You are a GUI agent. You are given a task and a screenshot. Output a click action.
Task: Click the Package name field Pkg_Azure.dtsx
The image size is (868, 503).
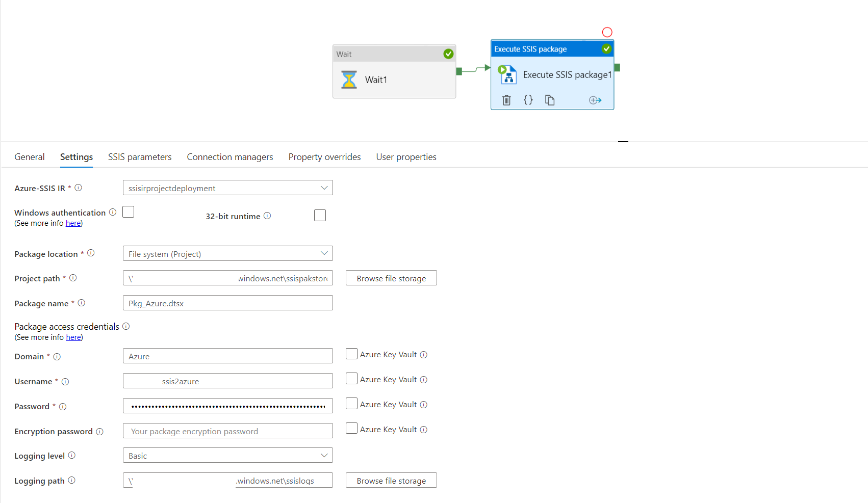(228, 303)
